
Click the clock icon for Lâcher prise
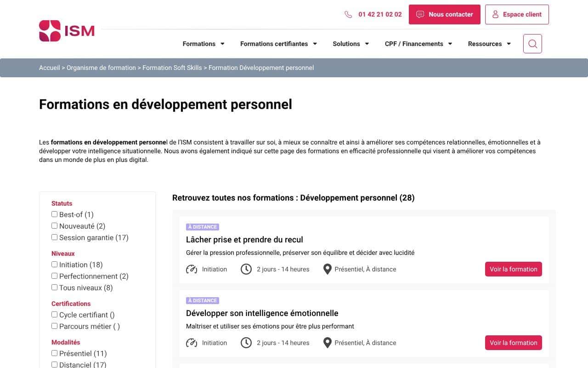246,269
